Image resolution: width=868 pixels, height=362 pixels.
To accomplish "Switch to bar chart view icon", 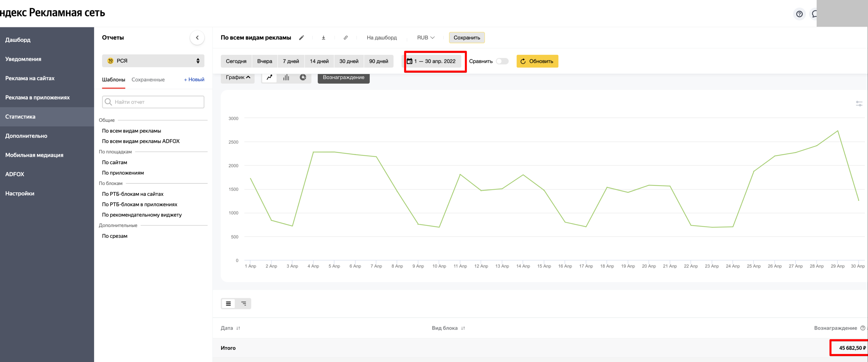I will click(286, 77).
